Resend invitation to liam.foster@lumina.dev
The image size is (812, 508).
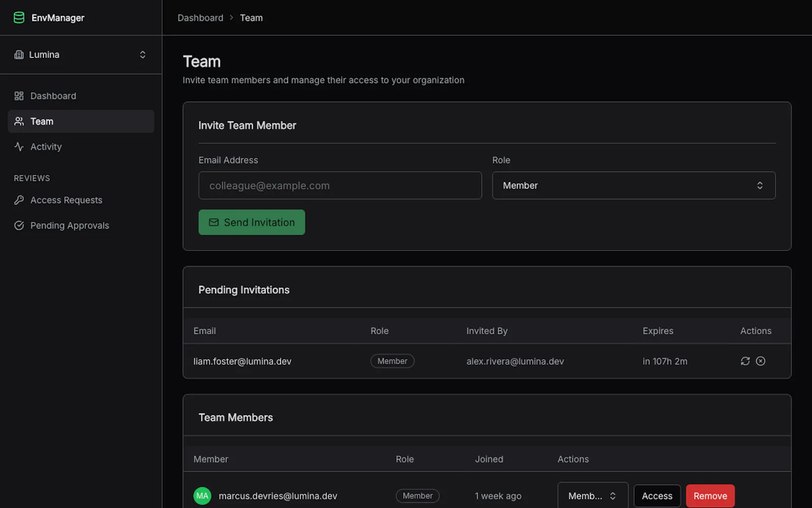(745, 361)
